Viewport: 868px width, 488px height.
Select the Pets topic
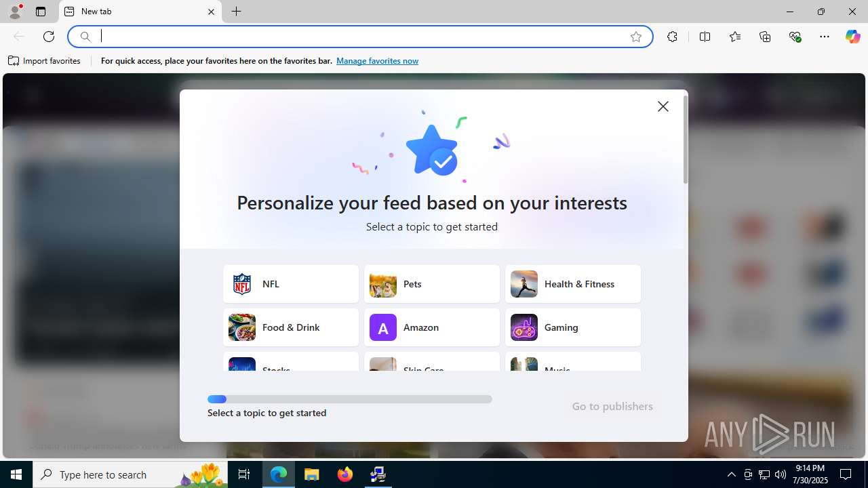[x=432, y=284]
